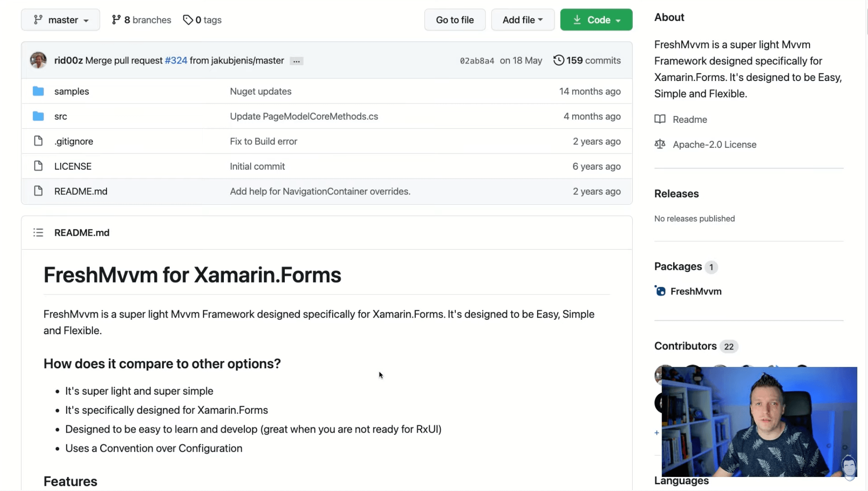Screen dimensions: 868x491
Task: Open Add help for NavigationContainer overrides commit
Action: point(320,191)
